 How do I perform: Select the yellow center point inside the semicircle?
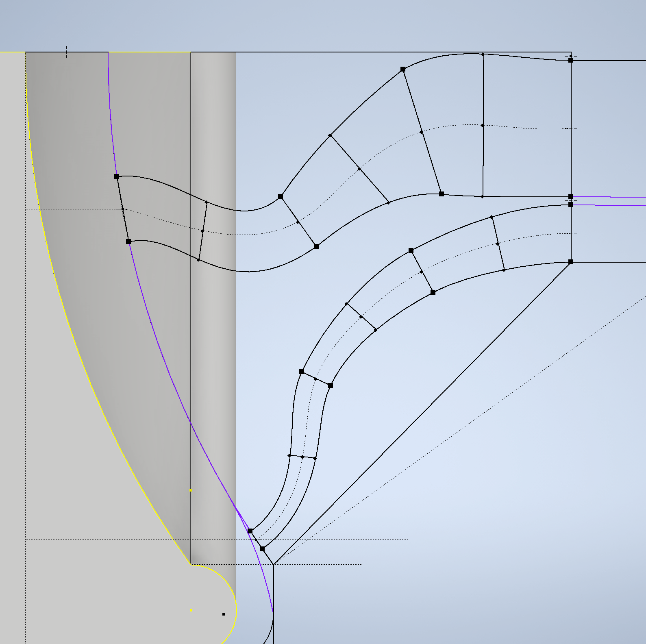(x=191, y=610)
